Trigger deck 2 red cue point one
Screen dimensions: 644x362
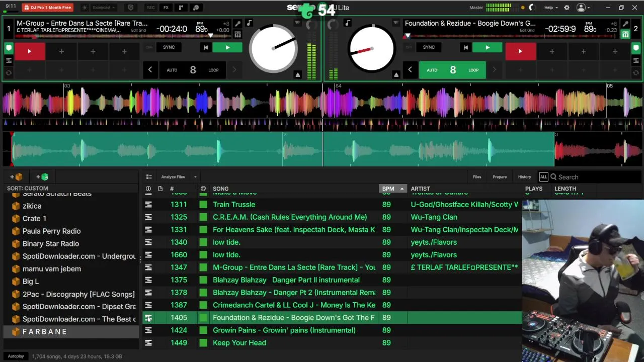point(520,51)
